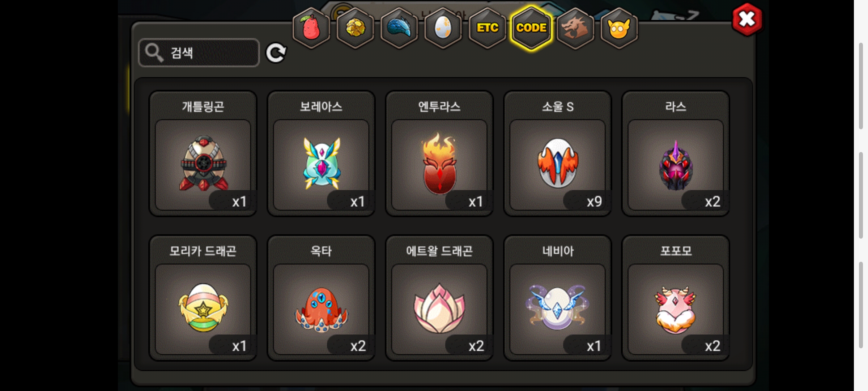Select the yellow owl-face category tab
Image resolution: width=868 pixels, height=391 pixels.
click(x=619, y=28)
